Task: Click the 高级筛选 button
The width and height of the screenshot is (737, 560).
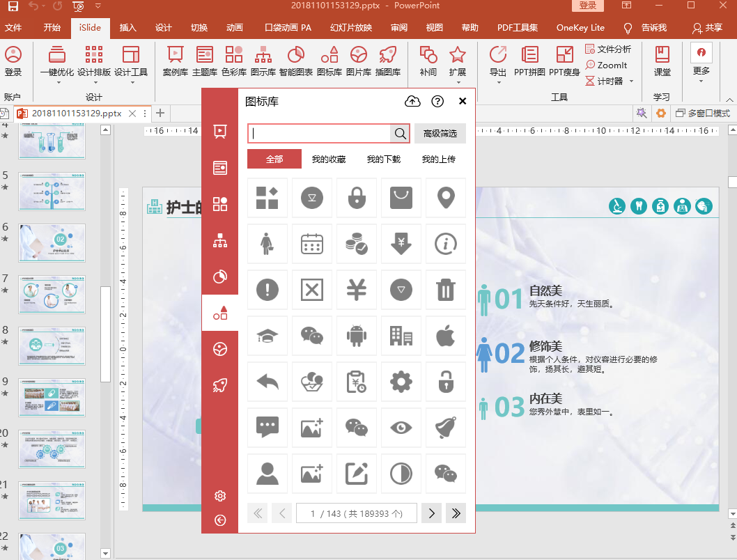Action: pos(440,134)
